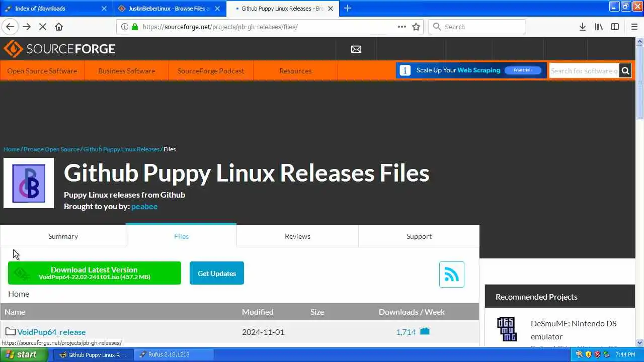Image resolution: width=644 pixels, height=362 pixels.
Task: Click the info icon in web scraping ad
Action: pos(405,70)
